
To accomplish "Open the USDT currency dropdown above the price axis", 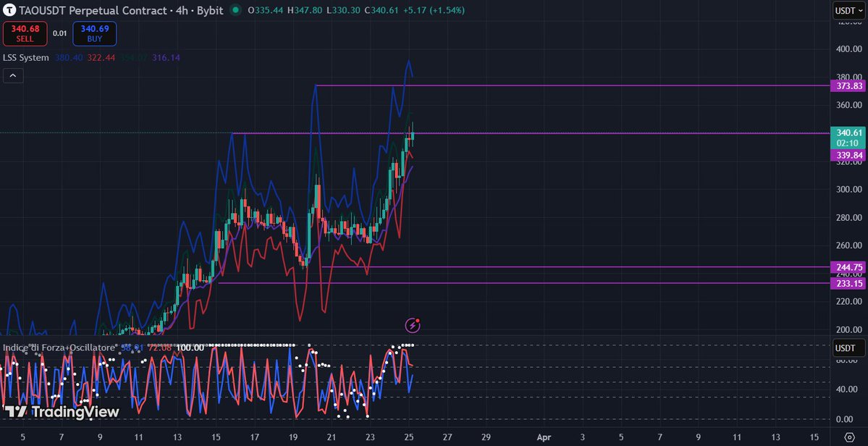I will click(848, 11).
